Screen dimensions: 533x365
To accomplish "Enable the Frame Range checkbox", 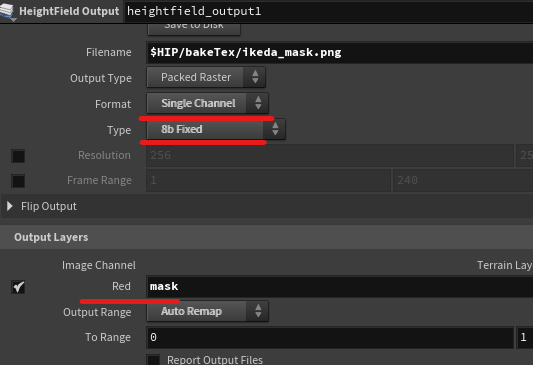I will [x=18, y=181].
